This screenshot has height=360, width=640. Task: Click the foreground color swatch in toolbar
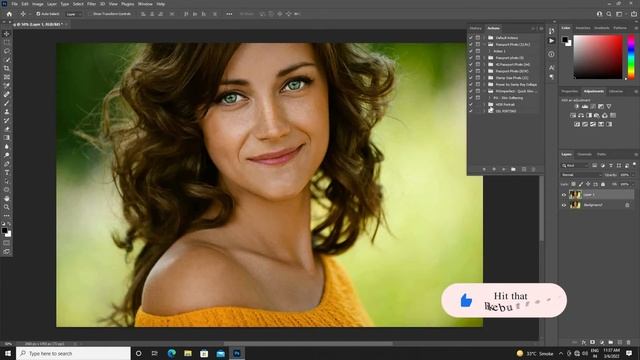(4, 231)
